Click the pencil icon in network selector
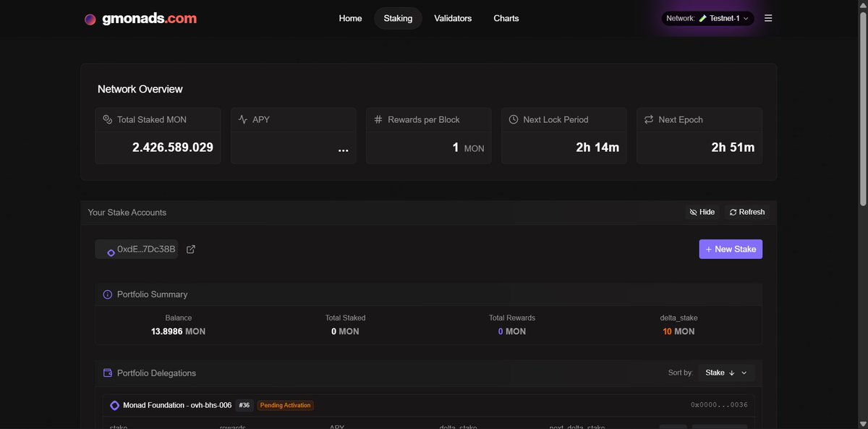Screen dimensions: 868x429 tap(703, 18)
